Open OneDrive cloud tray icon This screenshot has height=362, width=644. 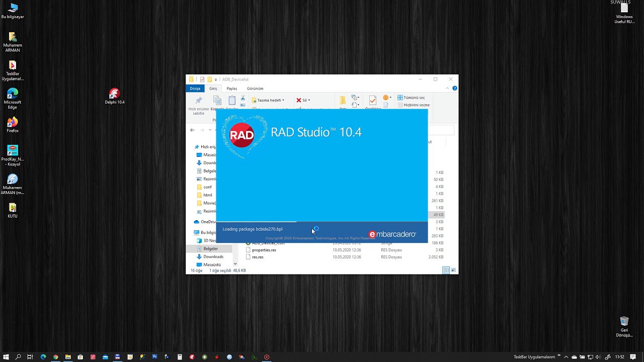(574, 357)
